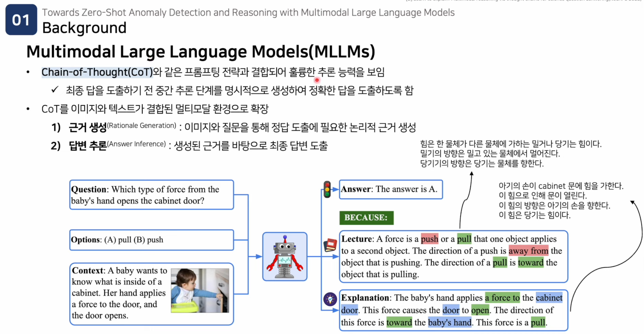Click the green highlighted 'toward' in Lecture
644x334 pixels.
click(x=530, y=262)
